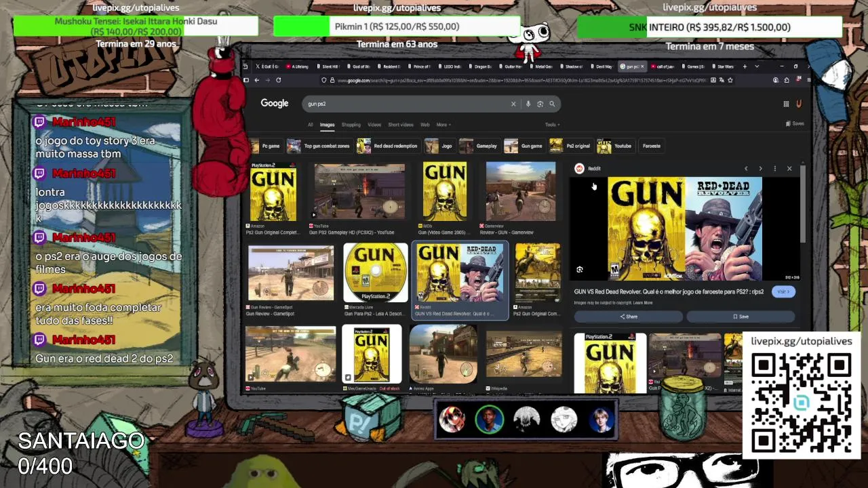868x488 pixels.
Task: Open browser extensions icon in toolbar
Action: pyautogui.click(x=786, y=80)
